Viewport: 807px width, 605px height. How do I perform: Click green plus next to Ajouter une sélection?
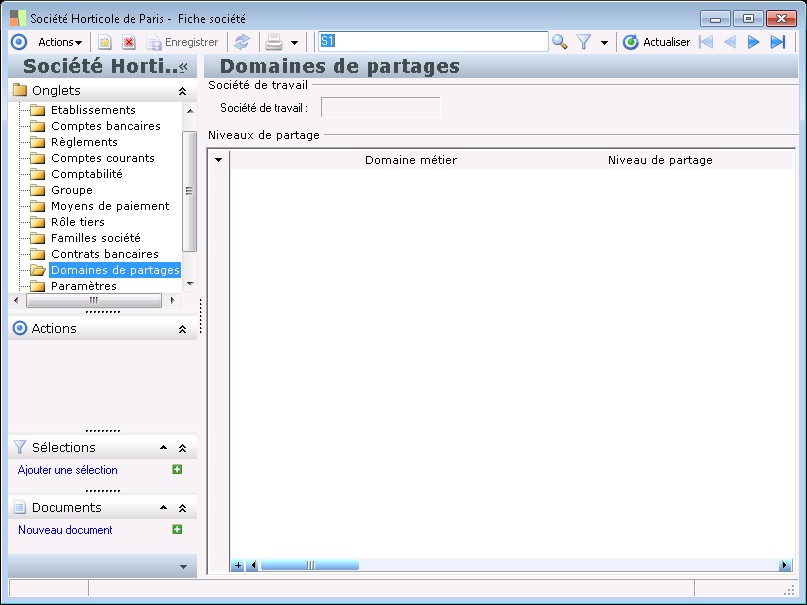click(177, 469)
